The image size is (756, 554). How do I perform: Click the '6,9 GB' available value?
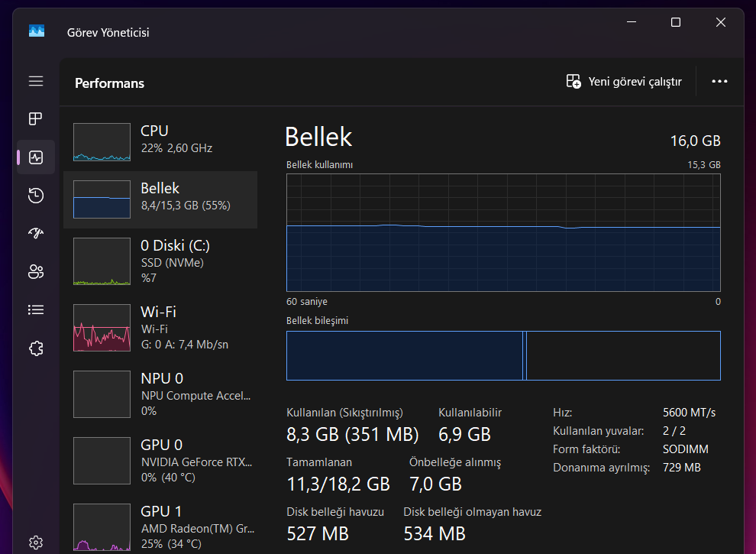[x=464, y=434]
